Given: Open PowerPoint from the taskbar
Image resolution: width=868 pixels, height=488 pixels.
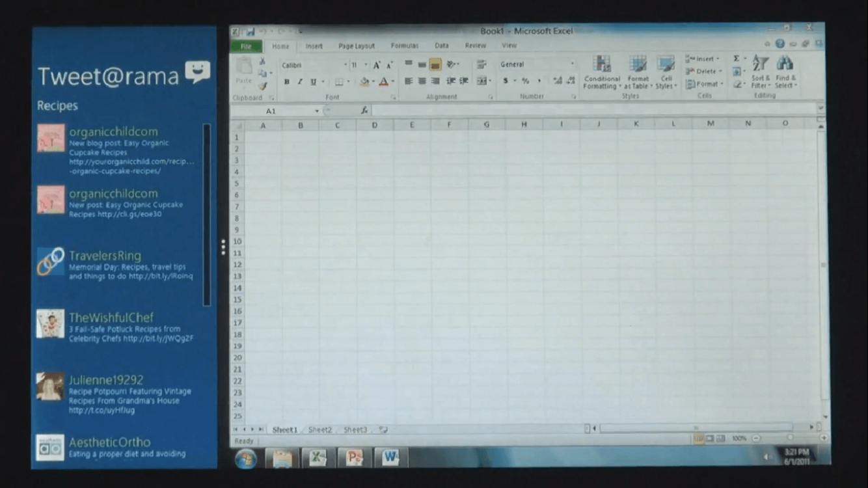Looking at the screenshot, I should (354, 458).
